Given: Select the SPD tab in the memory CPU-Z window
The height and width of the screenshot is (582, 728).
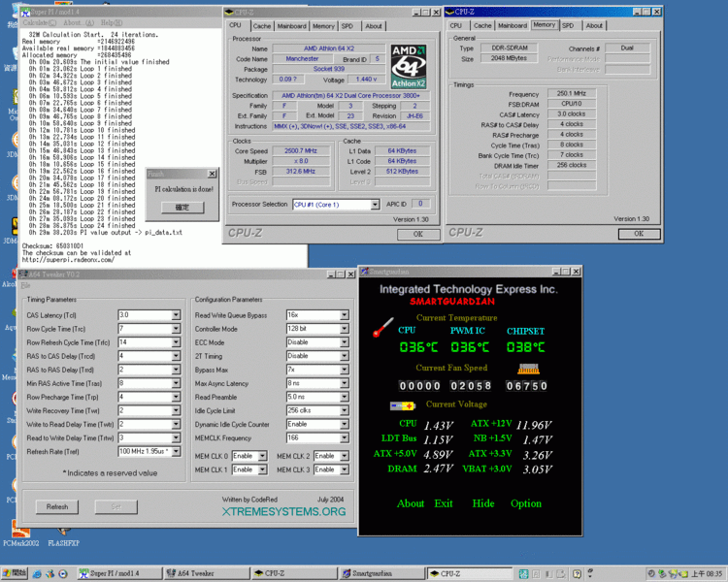Looking at the screenshot, I should 568,25.
